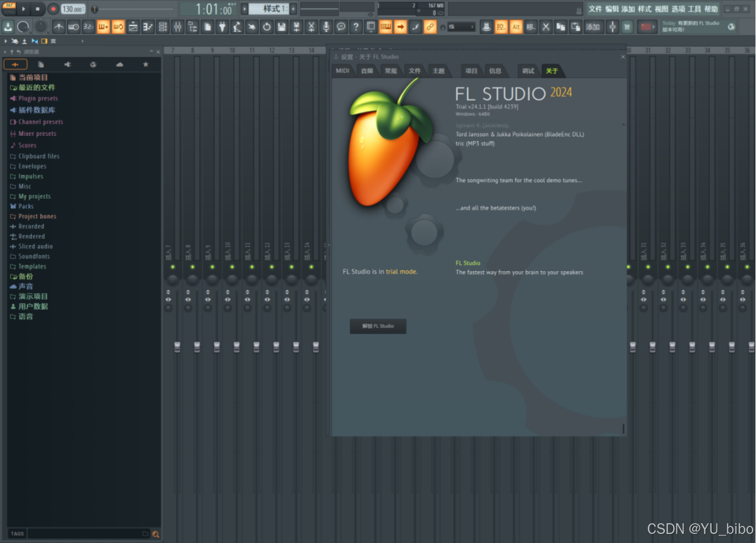Toggle typing keyboard to piano button
This screenshot has height=543, width=756.
(385, 27)
